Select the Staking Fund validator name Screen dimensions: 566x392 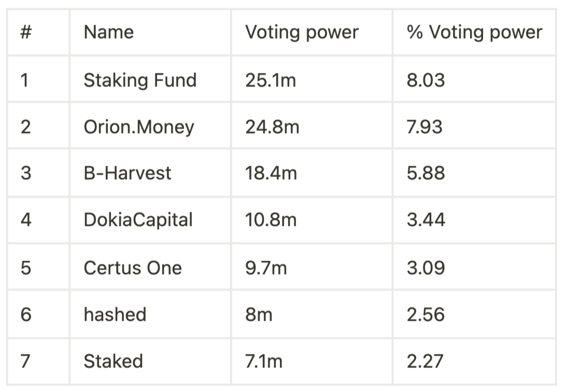pyautogui.click(x=140, y=80)
